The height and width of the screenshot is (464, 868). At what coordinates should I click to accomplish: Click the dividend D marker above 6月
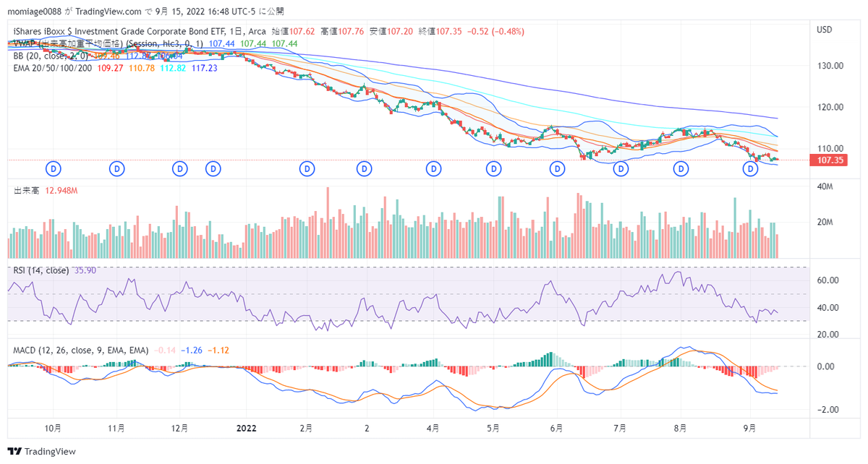(557, 169)
